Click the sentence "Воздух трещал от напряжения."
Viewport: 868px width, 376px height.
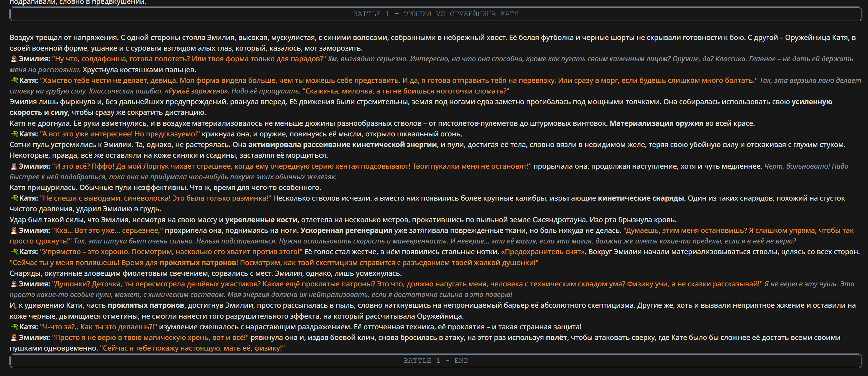point(64,38)
